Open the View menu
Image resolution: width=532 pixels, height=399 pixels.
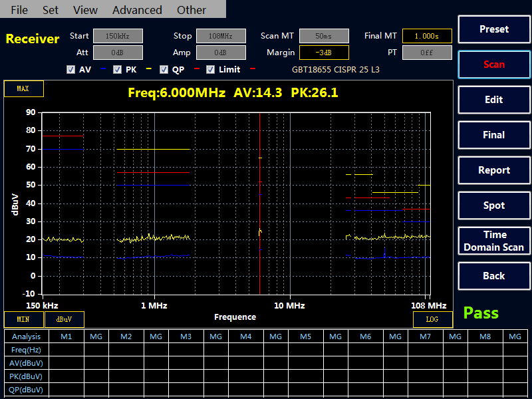pos(85,10)
